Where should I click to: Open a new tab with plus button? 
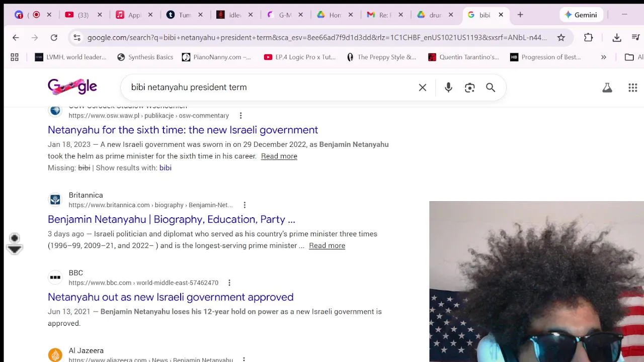point(520,15)
